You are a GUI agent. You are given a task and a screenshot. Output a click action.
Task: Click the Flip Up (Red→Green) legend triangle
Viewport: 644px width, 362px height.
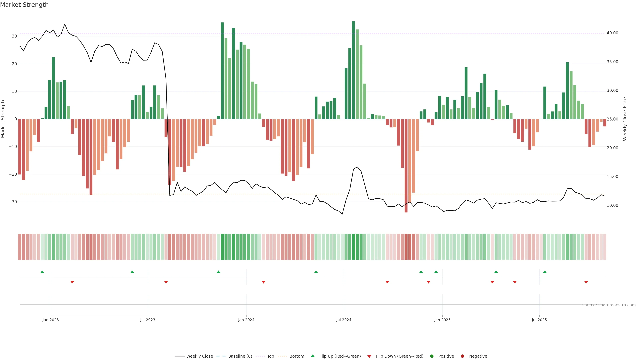pos(312,356)
